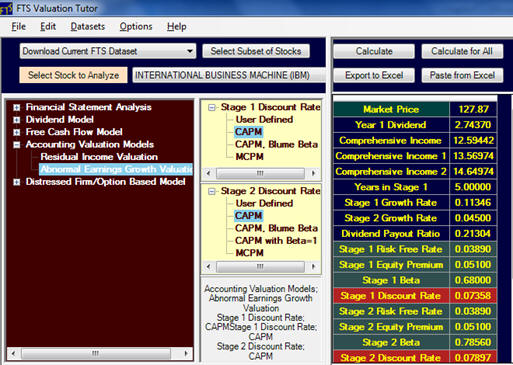This screenshot has width=513, height=365.
Task: Expand the Dividend Model tree node
Action: coord(16,120)
